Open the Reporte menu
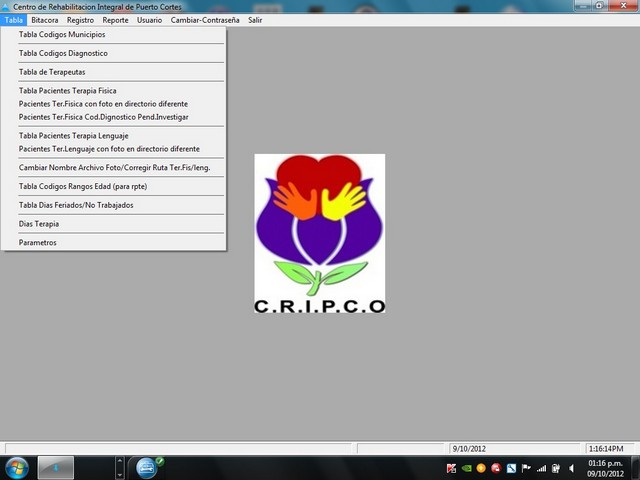The width and height of the screenshot is (640, 480). tap(116, 20)
